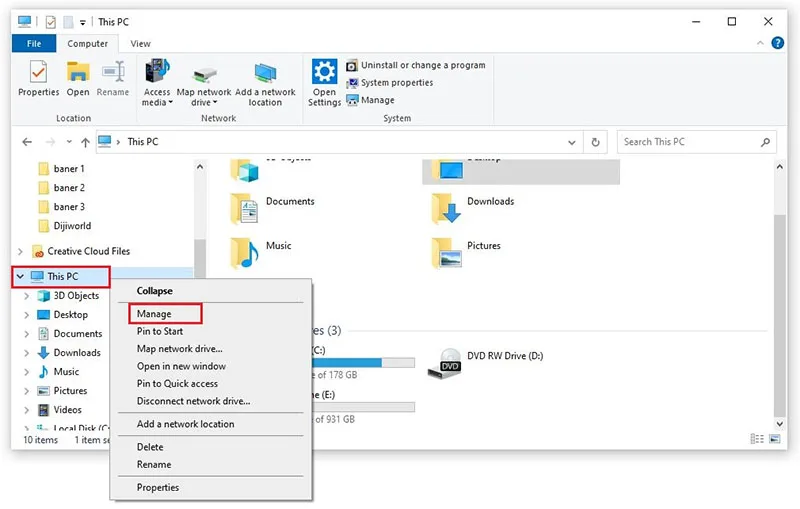The image size is (800, 509).
Task: Select the Downloads folder icon in main pane
Action: pyautogui.click(x=445, y=209)
